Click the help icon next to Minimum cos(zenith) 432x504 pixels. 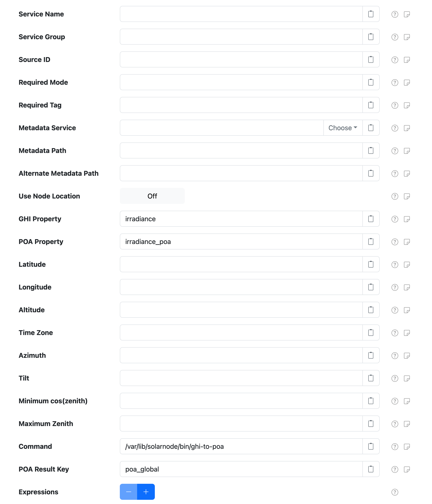click(x=395, y=401)
